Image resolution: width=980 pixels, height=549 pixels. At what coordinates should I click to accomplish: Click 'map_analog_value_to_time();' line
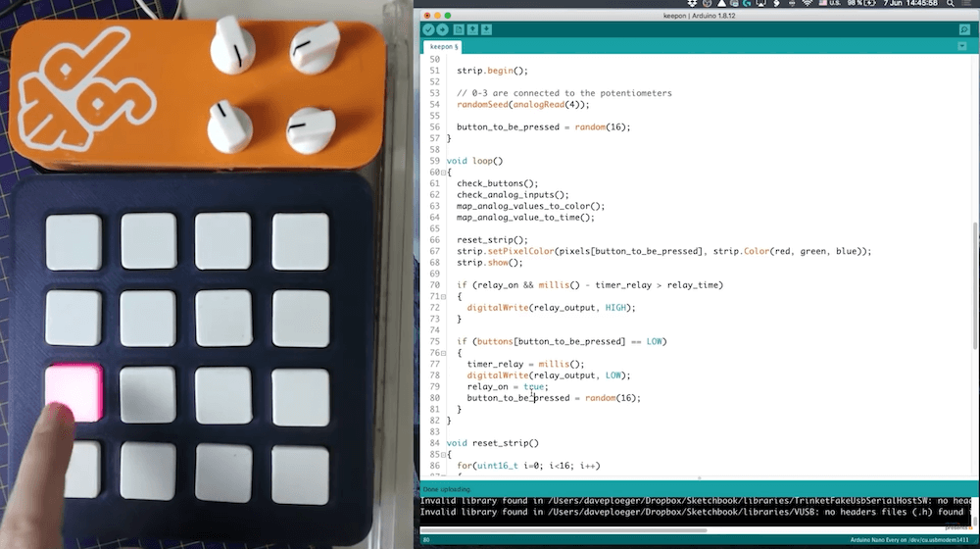(x=525, y=217)
